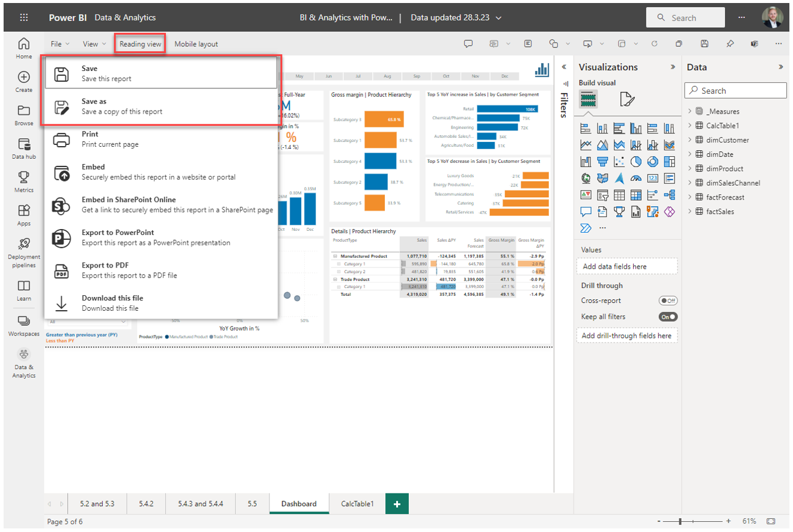This screenshot has width=793, height=532.
Task: Select Export to PDF
Action: (x=161, y=270)
